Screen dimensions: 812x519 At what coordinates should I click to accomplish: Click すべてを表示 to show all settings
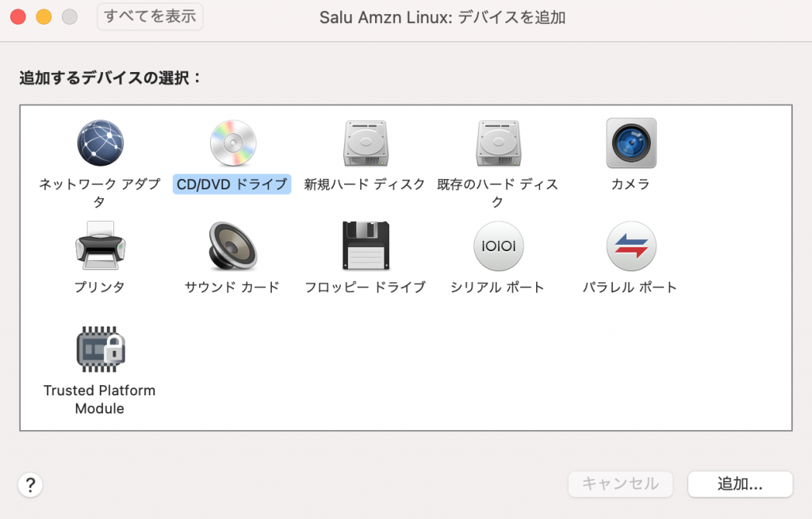click(150, 16)
